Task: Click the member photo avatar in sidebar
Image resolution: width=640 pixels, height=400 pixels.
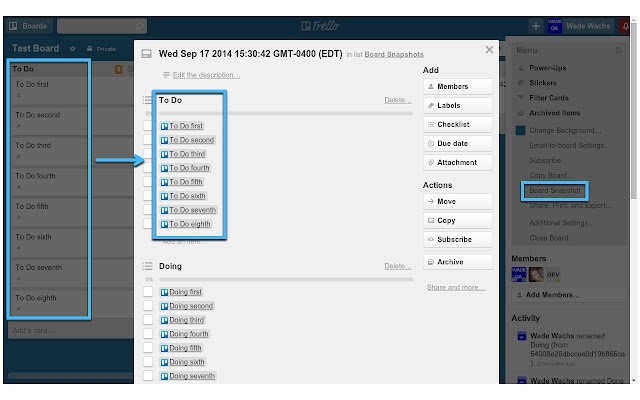Action: [536, 274]
